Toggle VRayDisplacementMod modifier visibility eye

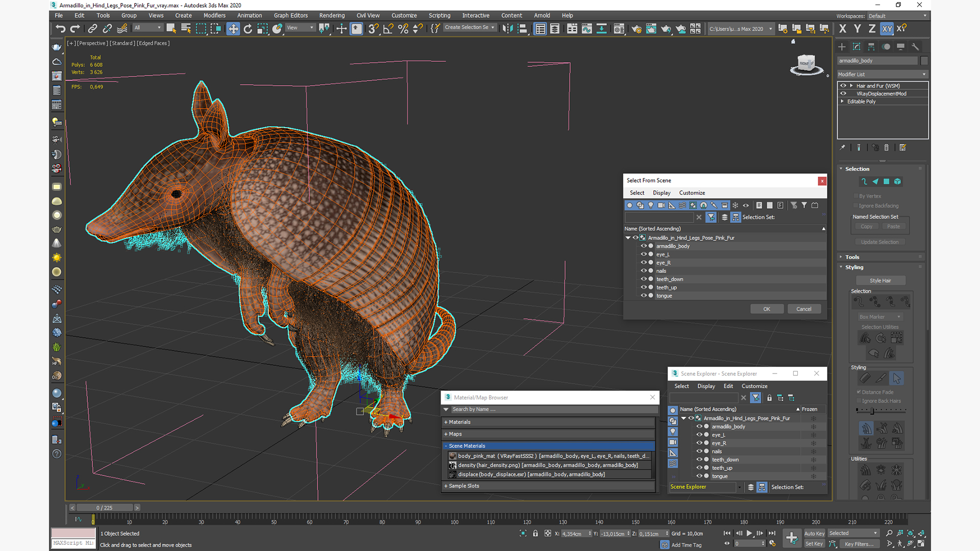pyautogui.click(x=843, y=93)
